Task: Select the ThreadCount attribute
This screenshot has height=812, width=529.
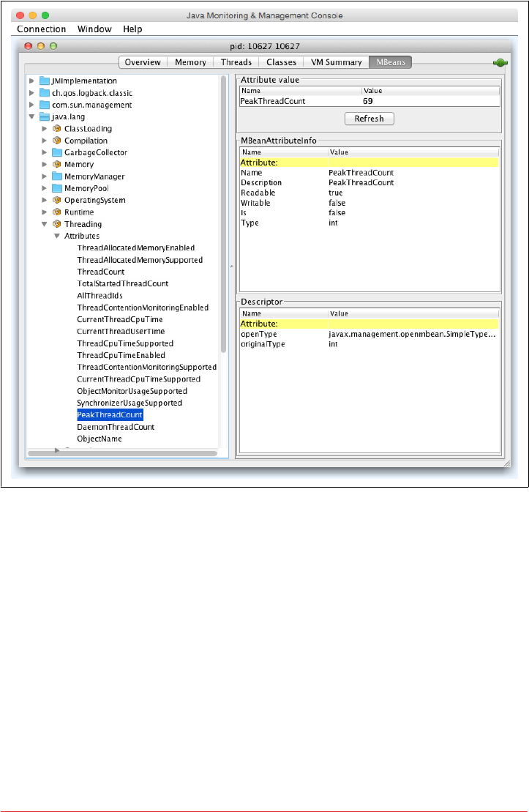Action: click(101, 272)
